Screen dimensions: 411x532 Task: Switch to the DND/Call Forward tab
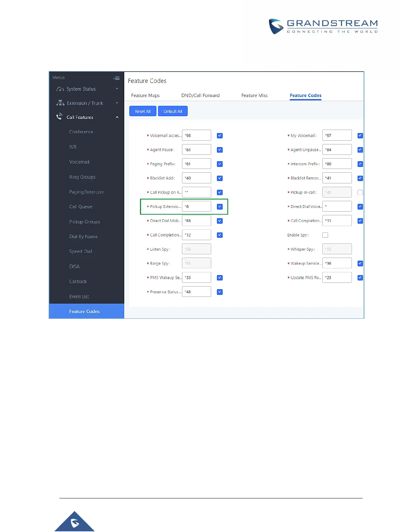tap(200, 95)
